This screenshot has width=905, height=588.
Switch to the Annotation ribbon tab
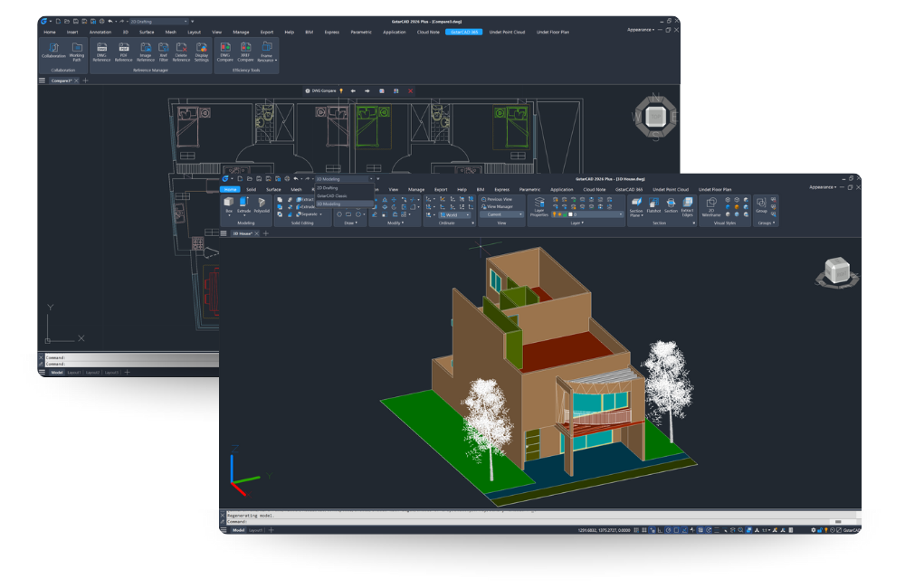[x=100, y=32]
